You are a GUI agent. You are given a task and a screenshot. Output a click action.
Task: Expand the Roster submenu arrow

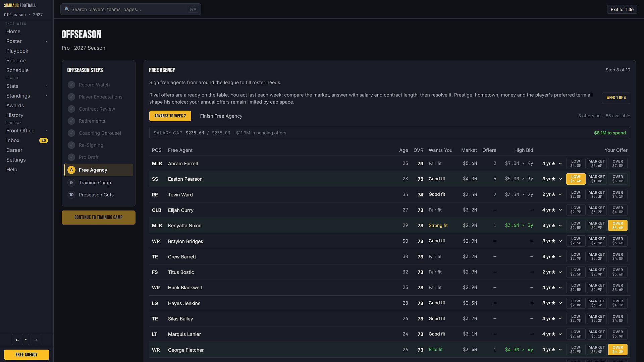pos(46,41)
